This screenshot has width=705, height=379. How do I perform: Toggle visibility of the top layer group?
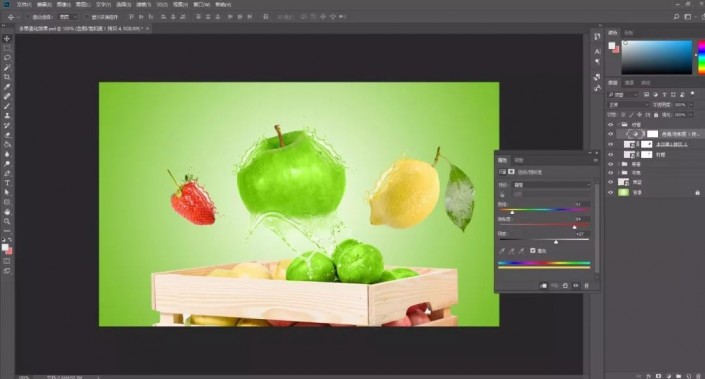click(611, 125)
